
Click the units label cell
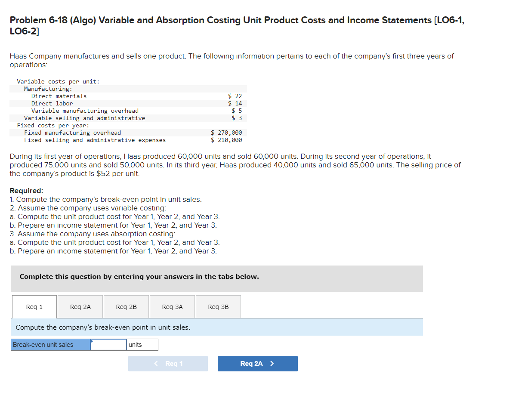click(x=142, y=344)
